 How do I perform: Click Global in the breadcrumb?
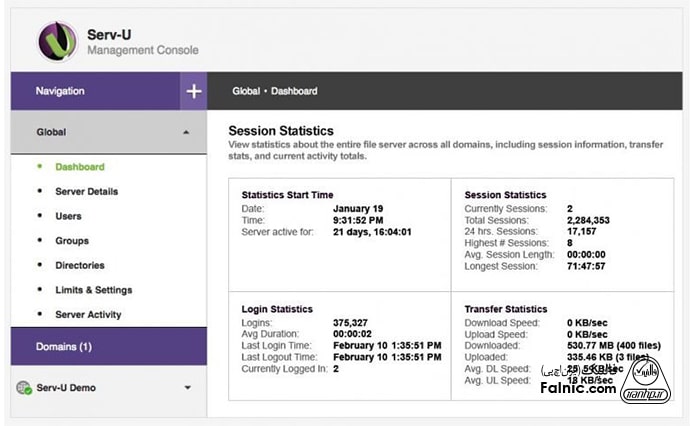246,91
